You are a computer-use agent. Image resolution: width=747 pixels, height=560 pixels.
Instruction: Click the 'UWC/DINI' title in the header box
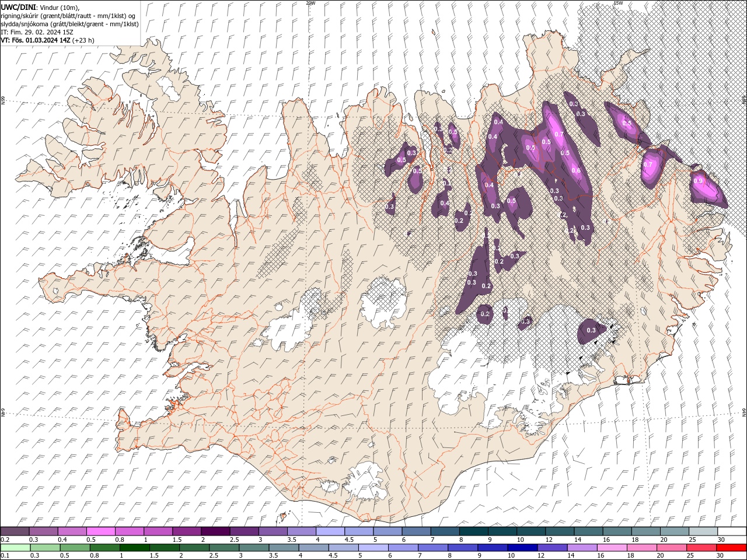coord(18,7)
